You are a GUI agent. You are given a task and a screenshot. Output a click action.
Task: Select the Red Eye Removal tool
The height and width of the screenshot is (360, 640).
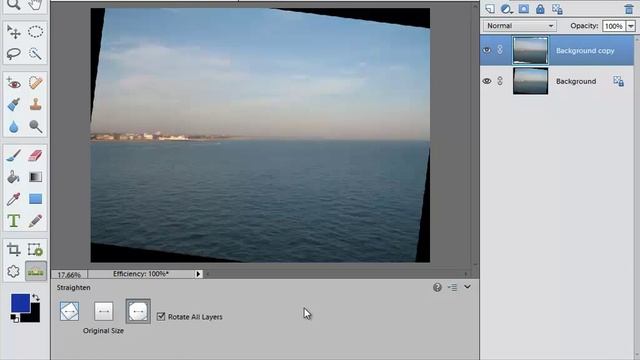point(13,83)
